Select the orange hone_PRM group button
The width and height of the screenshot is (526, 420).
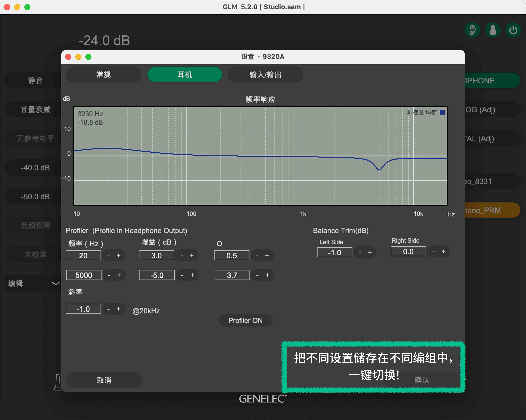tap(492, 210)
